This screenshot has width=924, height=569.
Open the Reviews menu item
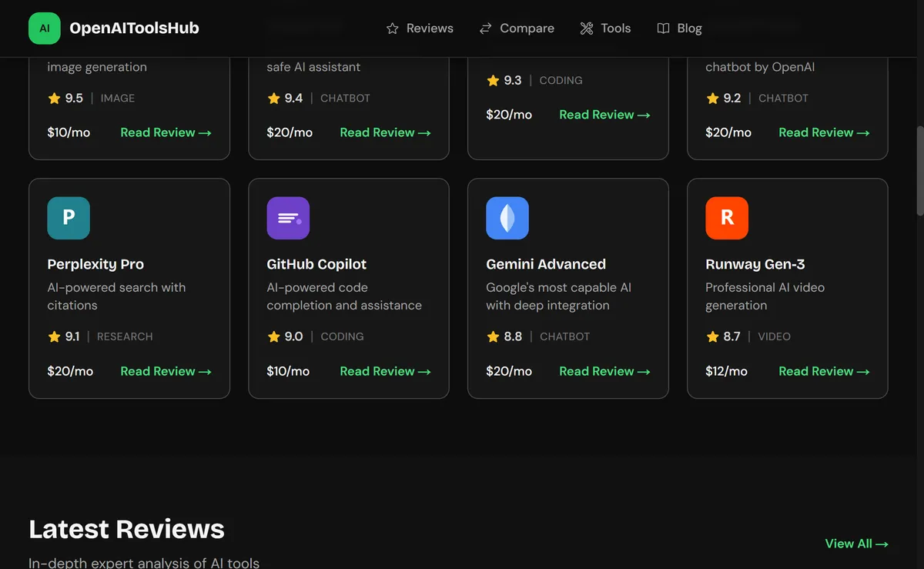(420, 28)
